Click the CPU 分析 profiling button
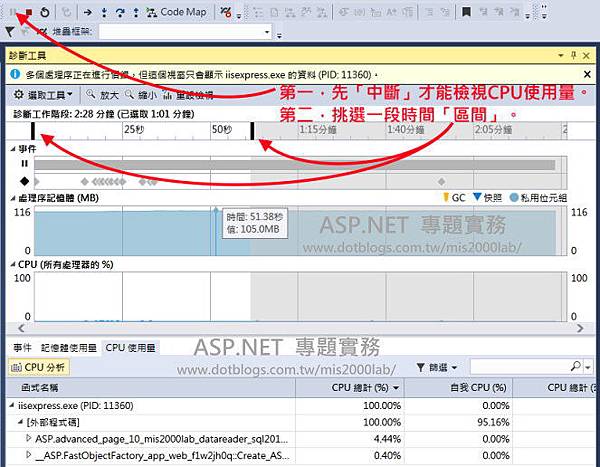The width and height of the screenshot is (600, 467). pos(39,367)
